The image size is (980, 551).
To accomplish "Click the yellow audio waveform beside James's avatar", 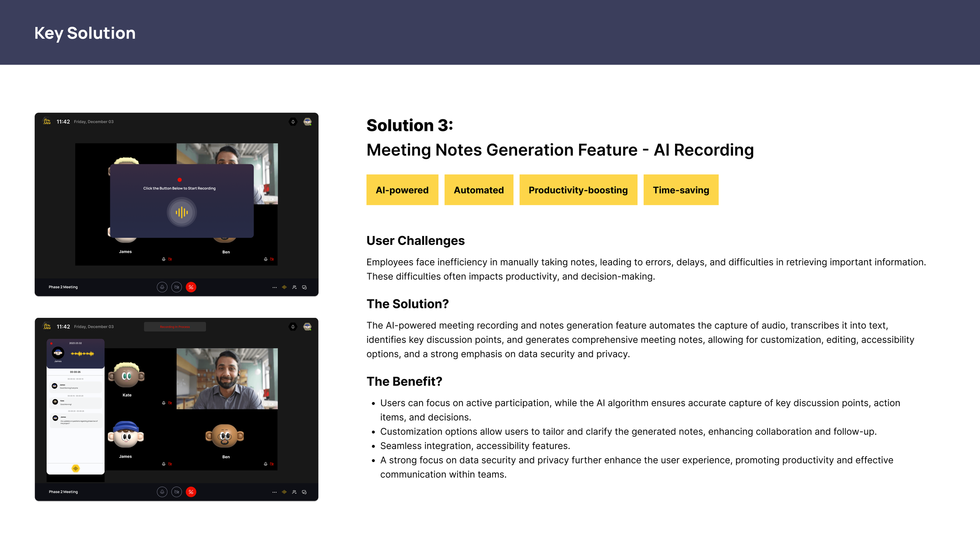I will point(82,353).
